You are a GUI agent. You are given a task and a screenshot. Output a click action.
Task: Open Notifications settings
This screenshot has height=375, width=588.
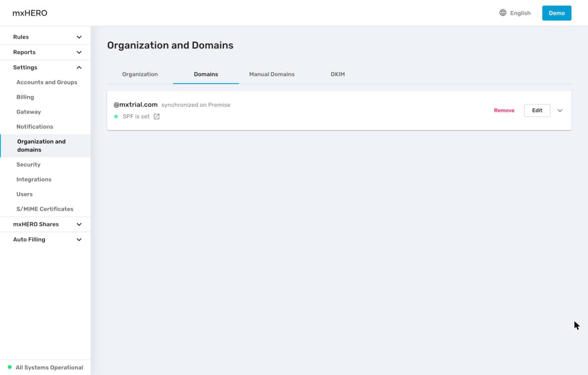pos(35,127)
